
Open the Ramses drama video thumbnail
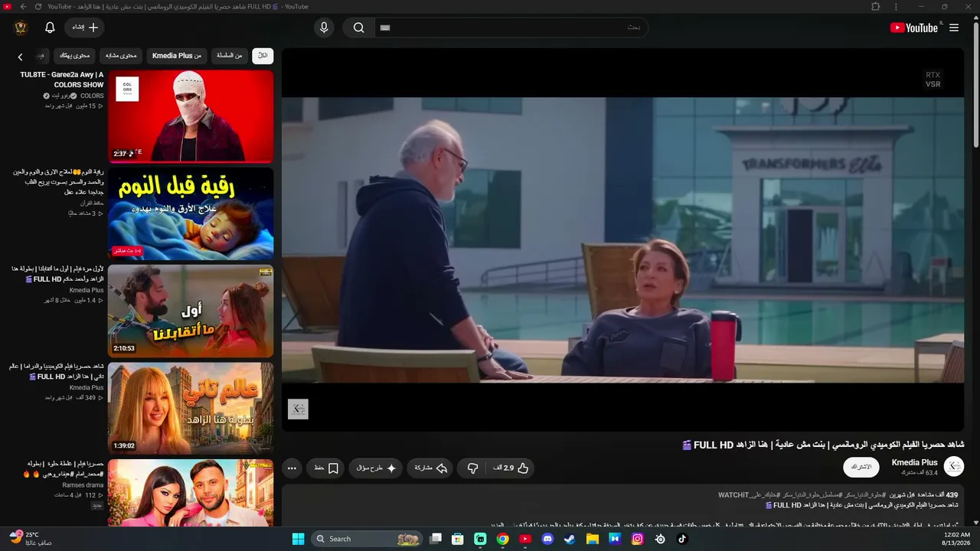point(191,492)
